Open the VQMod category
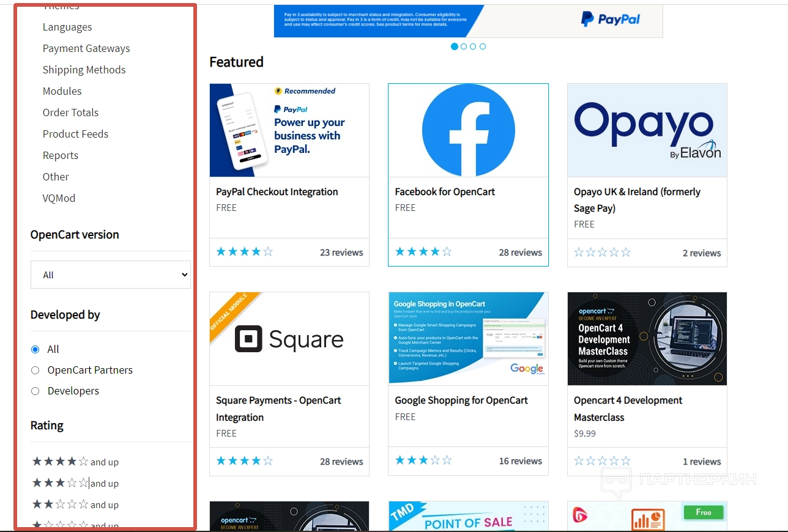This screenshot has height=532, width=788. (x=59, y=198)
